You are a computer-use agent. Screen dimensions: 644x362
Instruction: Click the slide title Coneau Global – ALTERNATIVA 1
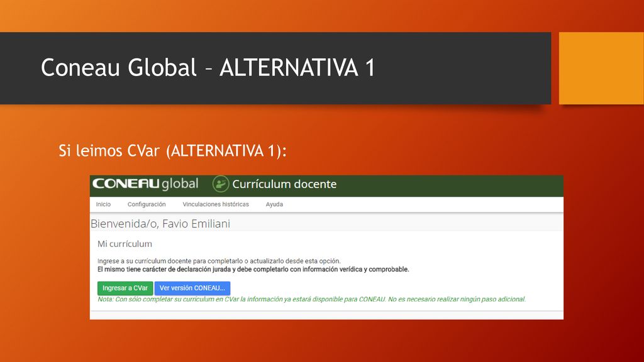(x=208, y=67)
